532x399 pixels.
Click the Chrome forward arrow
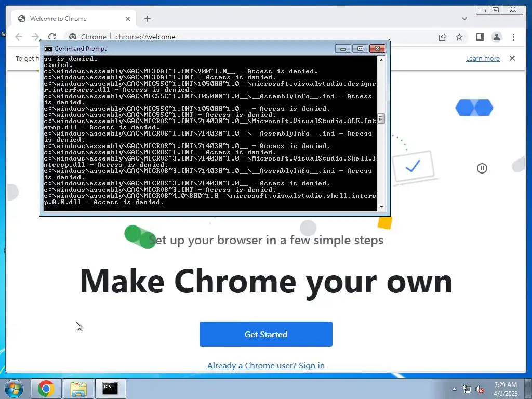coord(35,37)
